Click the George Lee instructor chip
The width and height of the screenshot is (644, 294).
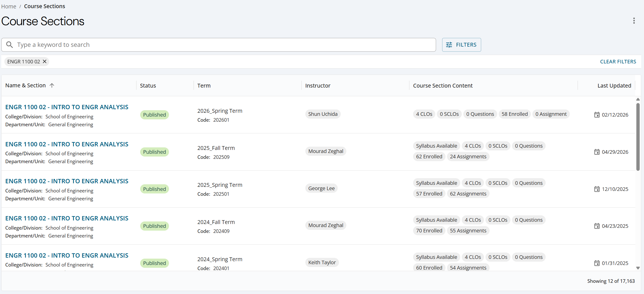(321, 188)
